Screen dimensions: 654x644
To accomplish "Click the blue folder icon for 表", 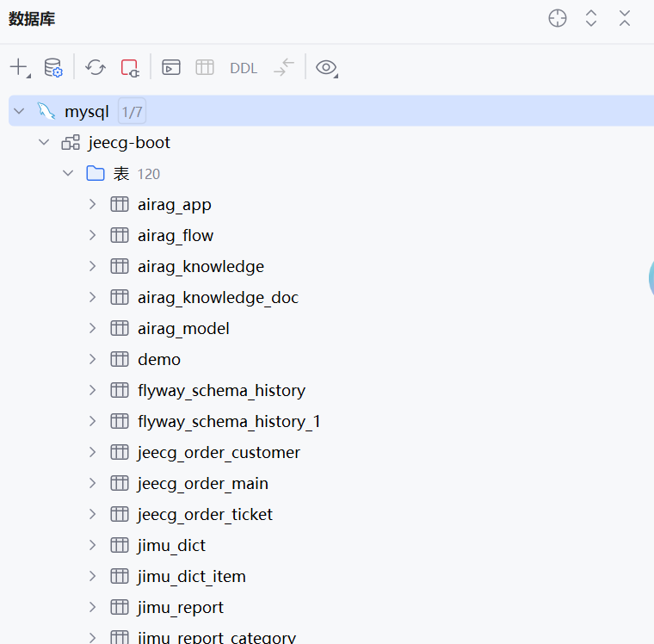I will coord(96,173).
